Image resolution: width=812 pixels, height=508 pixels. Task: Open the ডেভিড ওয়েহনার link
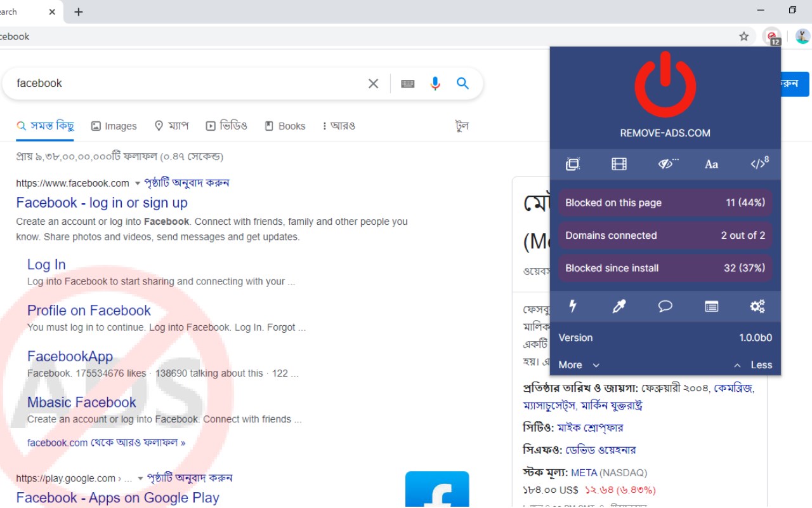[x=600, y=450]
